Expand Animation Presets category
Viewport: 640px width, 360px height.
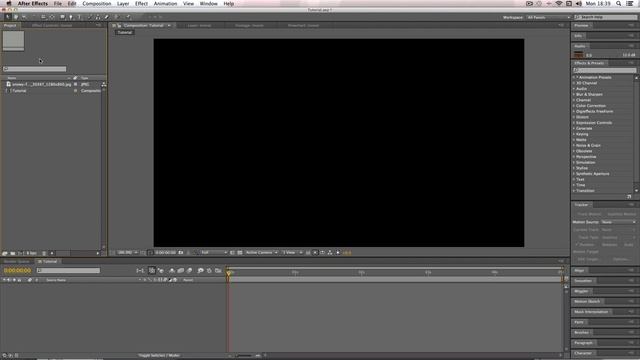point(574,77)
